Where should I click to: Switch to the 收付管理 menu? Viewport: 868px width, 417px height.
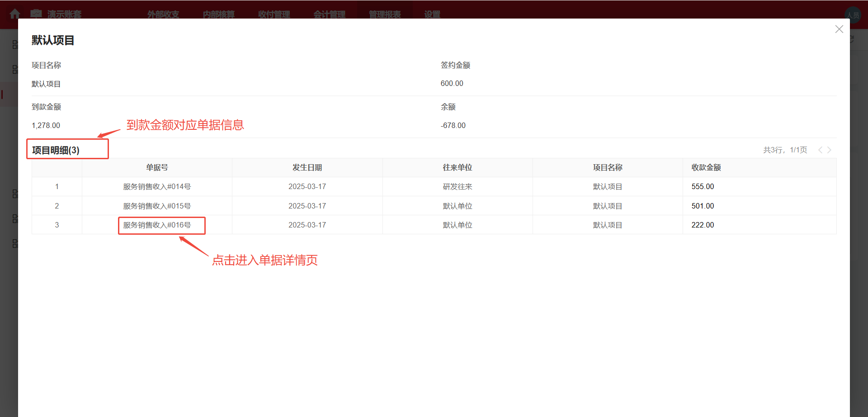click(274, 14)
